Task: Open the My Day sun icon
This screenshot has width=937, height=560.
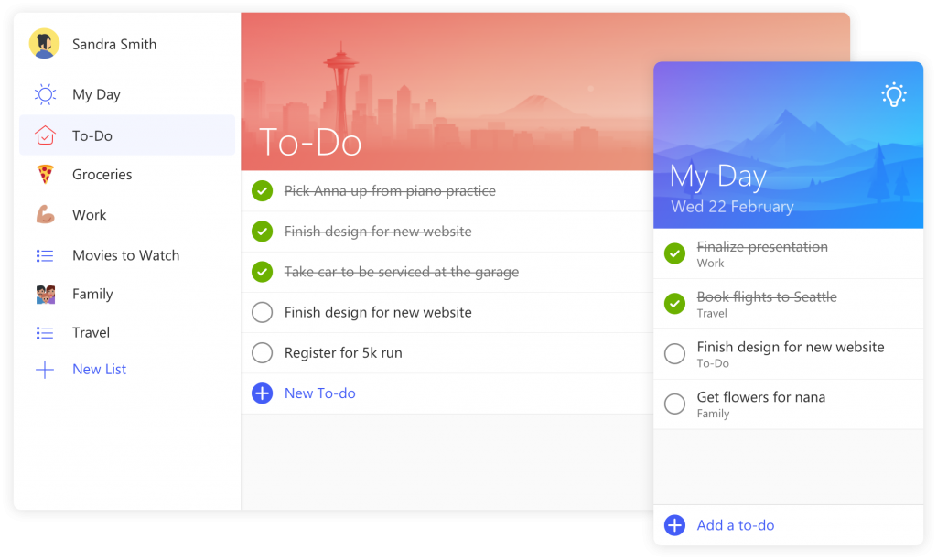Action: (45, 94)
